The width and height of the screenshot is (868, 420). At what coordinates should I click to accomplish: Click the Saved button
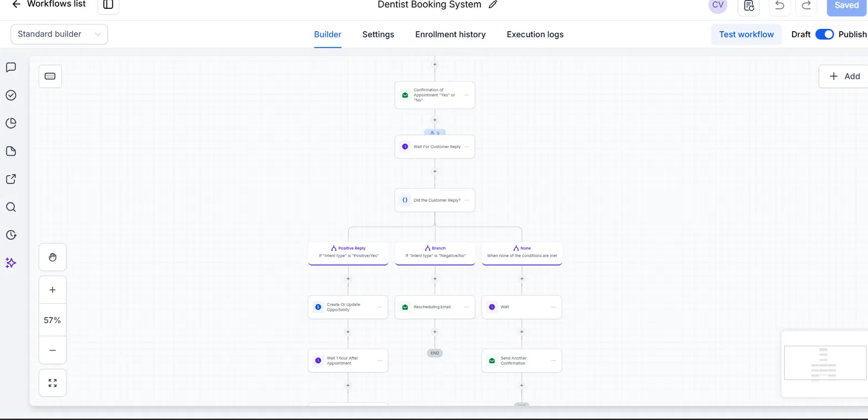click(x=846, y=6)
